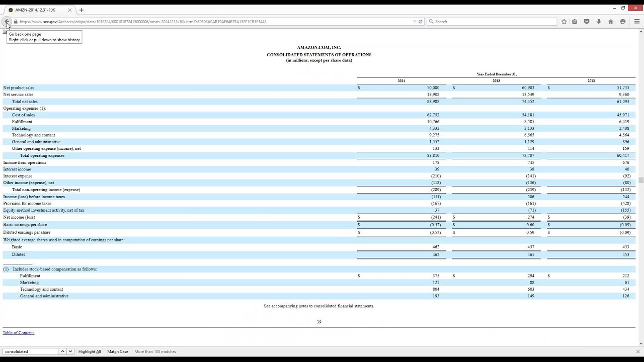The height and width of the screenshot is (362, 644).
Task: Click the 2012 column header
Action: (591, 81)
